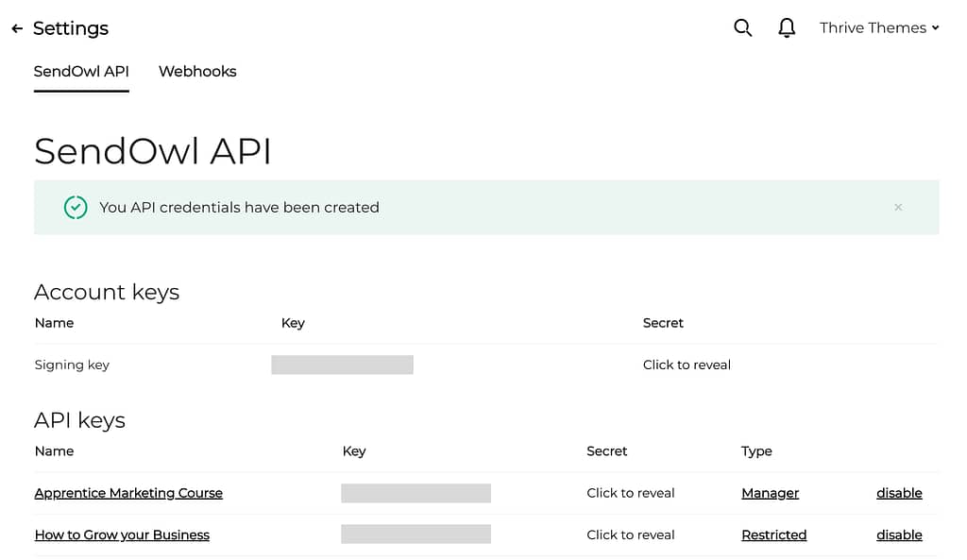The width and height of the screenshot is (967, 560).
Task: Switch to the Webhooks tab
Action: 197,72
